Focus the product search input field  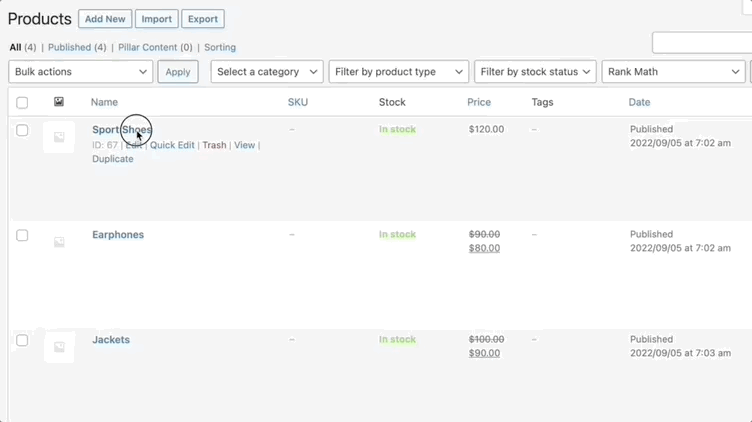tap(702, 43)
